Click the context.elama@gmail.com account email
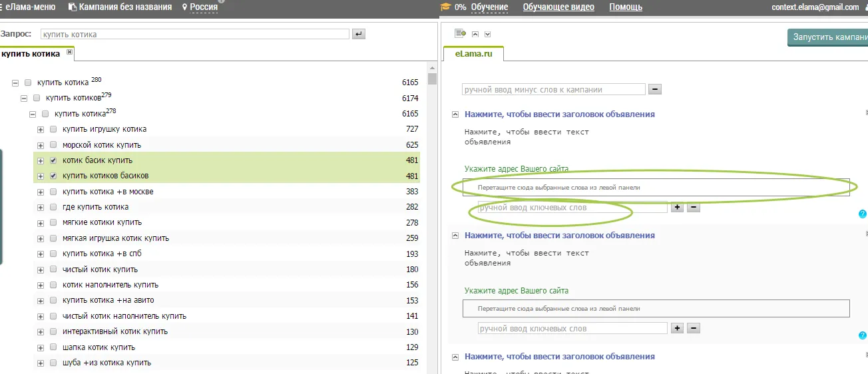This screenshot has width=868, height=374. point(815,7)
